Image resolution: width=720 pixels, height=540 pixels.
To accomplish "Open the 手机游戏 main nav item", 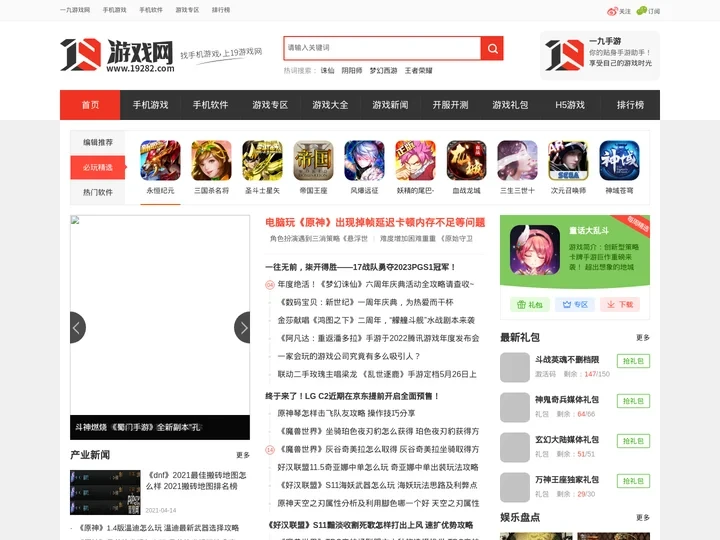I will tap(150, 105).
